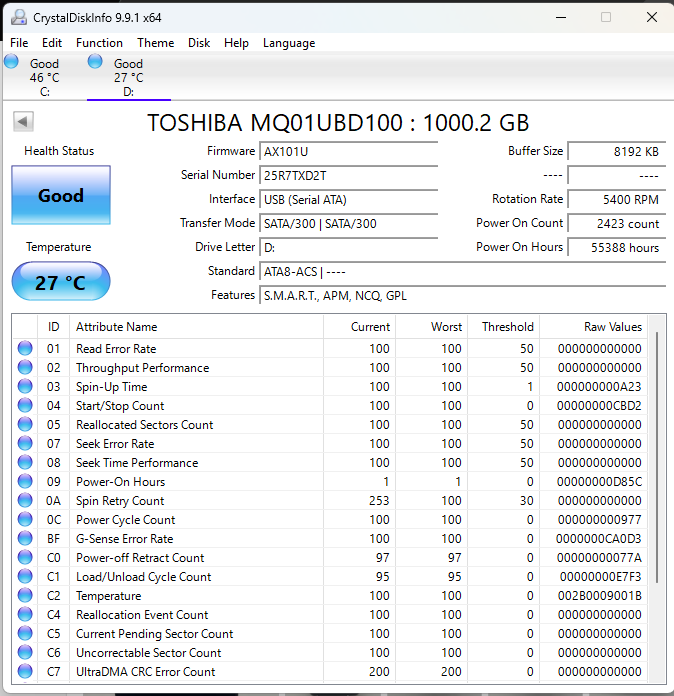Click status icon for Start/Stop Count
Image resolution: width=674 pixels, height=696 pixels.
click(25, 405)
